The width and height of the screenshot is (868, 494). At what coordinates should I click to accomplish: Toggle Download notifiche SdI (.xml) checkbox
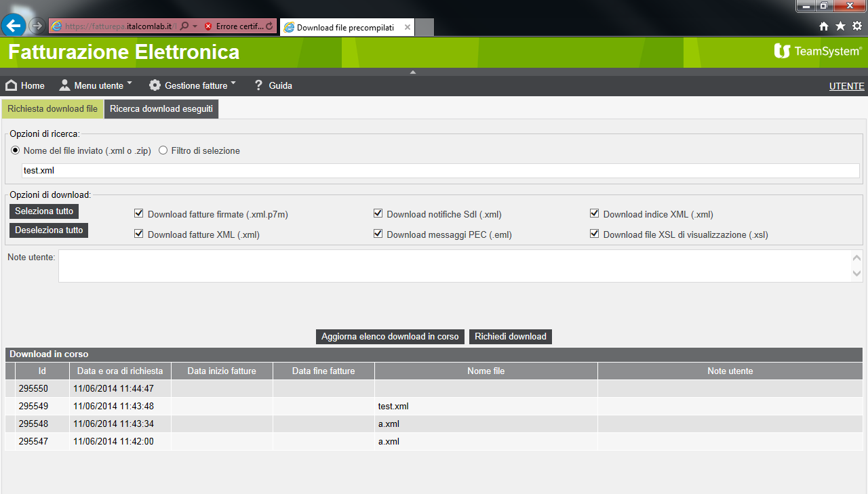[378, 213]
